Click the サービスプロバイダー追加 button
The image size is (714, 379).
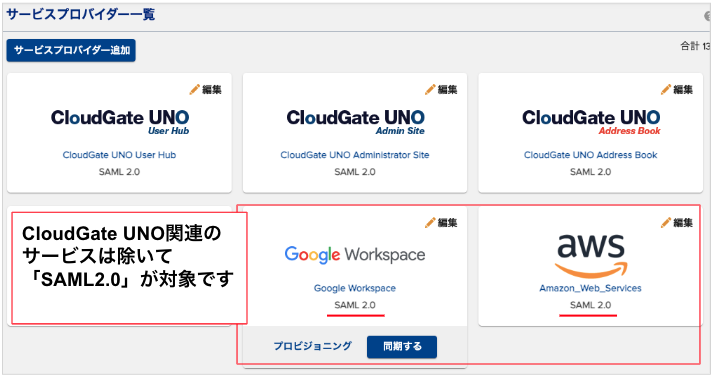pyautogui.click(x=71, y=50)
